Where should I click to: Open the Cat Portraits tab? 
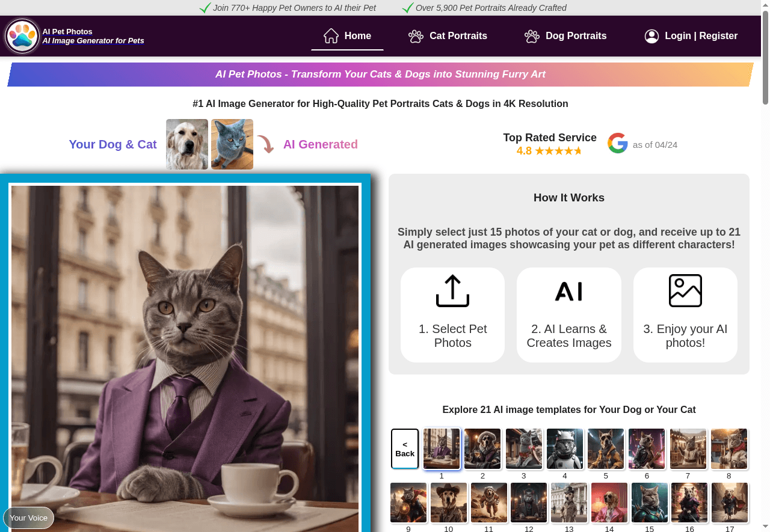click(458, 36)
